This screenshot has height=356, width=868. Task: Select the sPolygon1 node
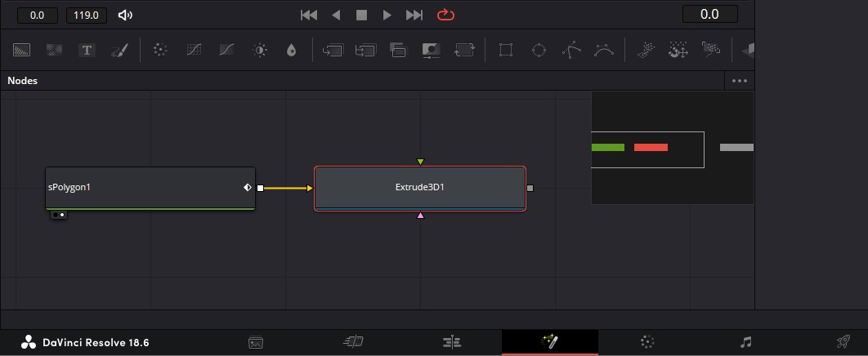pos(150,188)
